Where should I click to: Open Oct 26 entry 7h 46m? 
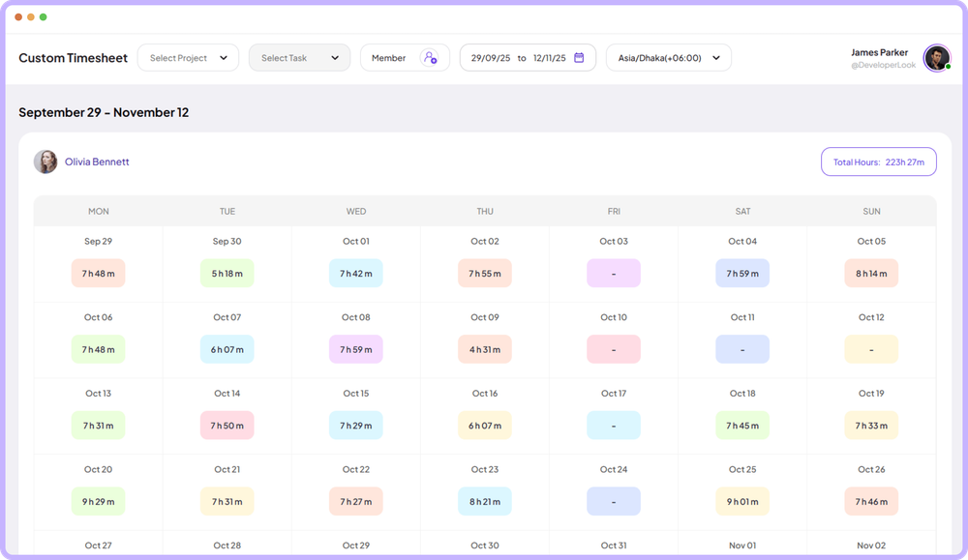[872, 501]
